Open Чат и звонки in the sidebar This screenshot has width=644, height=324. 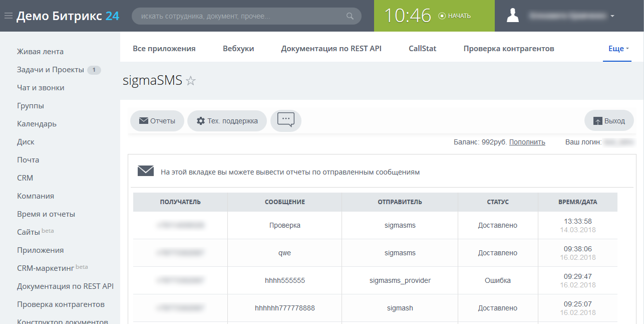tap(41, 88)
